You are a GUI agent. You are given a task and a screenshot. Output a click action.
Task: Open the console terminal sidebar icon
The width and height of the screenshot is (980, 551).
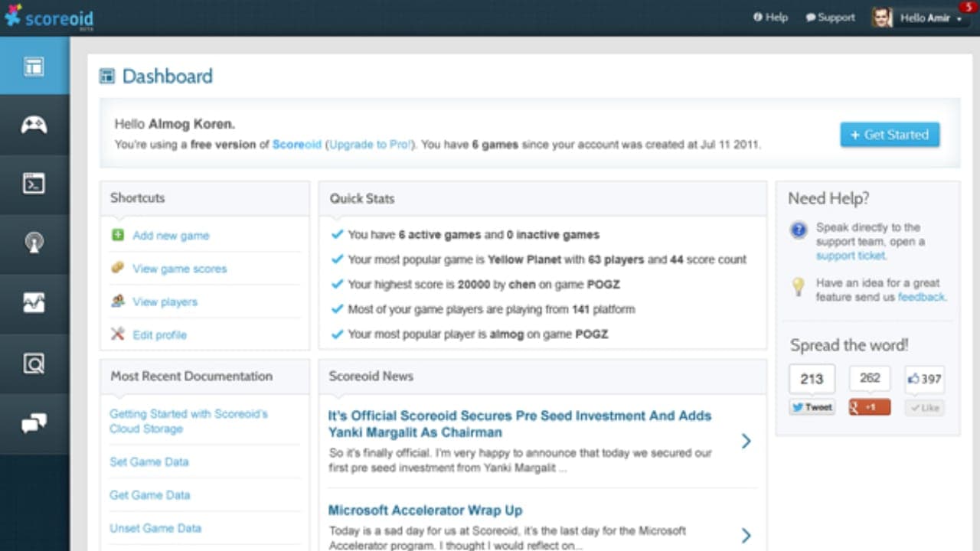point(34,184)
